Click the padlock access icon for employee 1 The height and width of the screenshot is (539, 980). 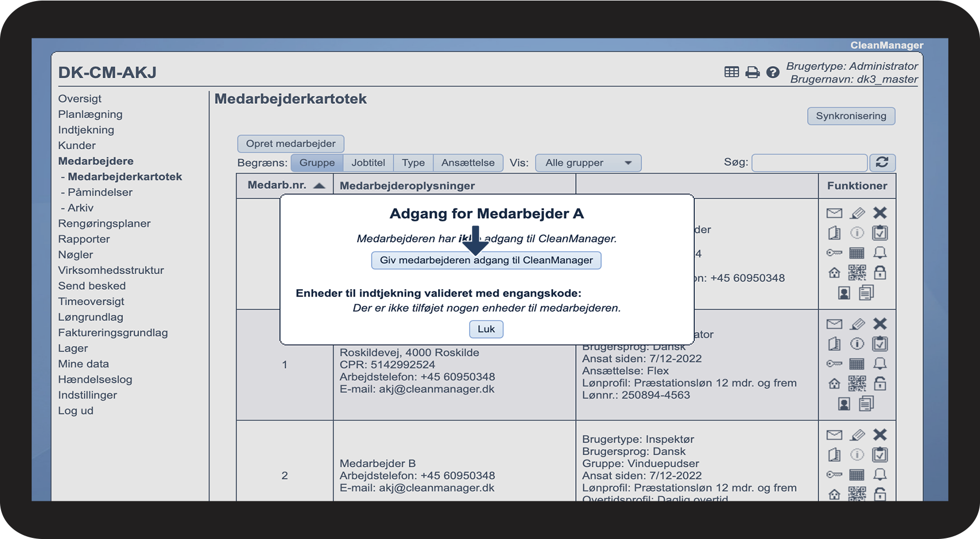pos(880,384)
